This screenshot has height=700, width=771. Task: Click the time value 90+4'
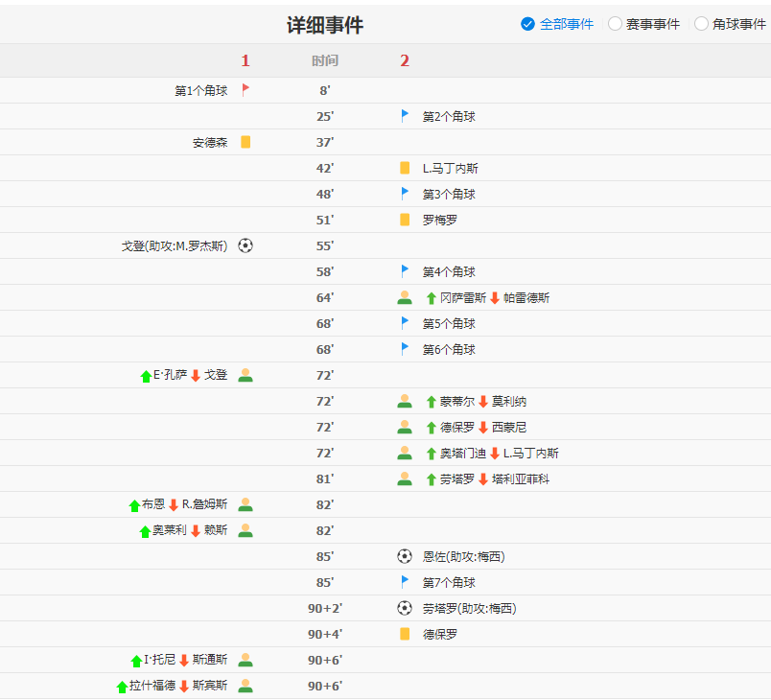coord(324,634)
